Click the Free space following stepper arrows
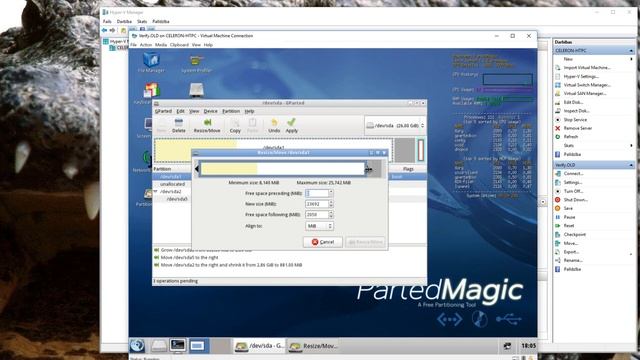The width and height of the screenshot is (640, 360). coord(331,214)
